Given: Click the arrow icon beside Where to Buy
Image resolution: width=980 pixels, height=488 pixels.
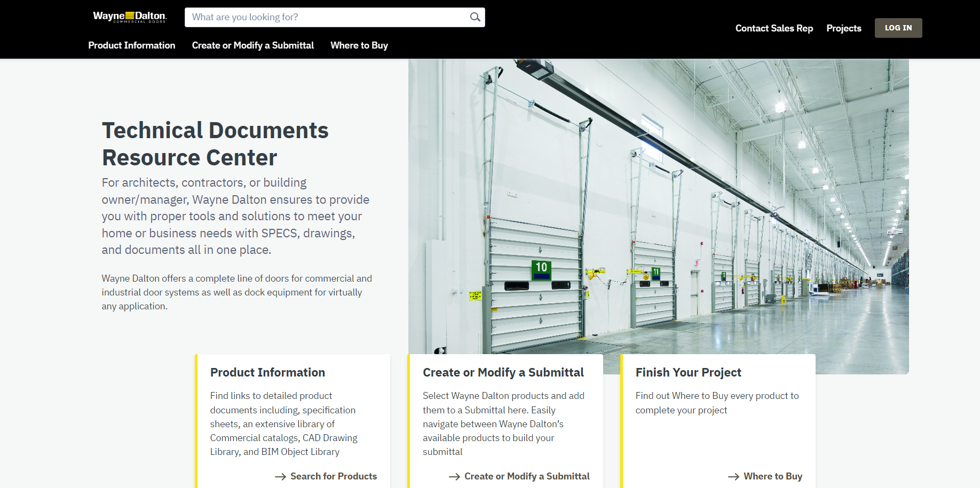Looking at the screenshot, I should click(733, 477).
